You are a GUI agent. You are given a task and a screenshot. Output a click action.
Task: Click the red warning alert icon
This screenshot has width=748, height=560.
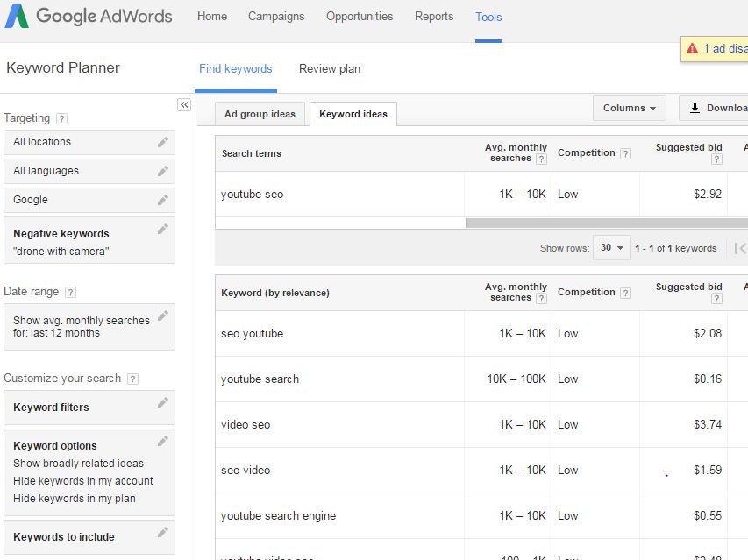tap(692, 48)
